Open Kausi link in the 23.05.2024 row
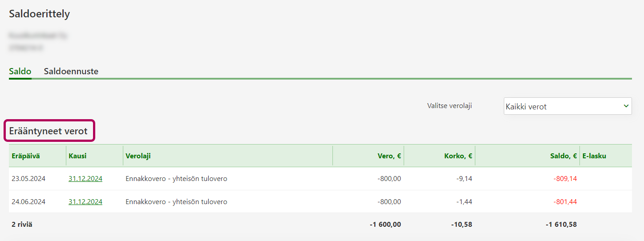Viewport: 644px width, 241px height. pyautogui.click(x=85, y=179)
